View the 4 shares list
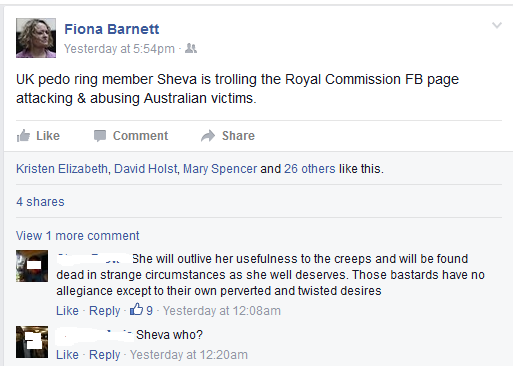The width and height of the screenshot is (513, 366). pyautogui.click(x=40, y=202)
